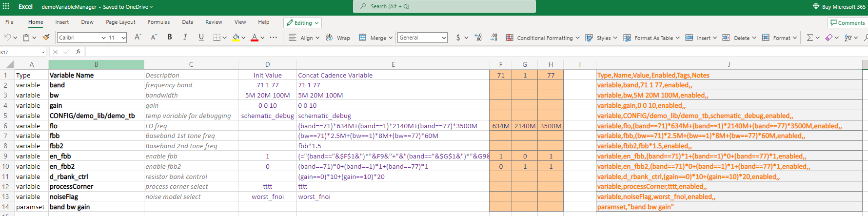Image resolution: width=868 pixels, height=216 pixels.
Task: Click into the formula bar
Action: pyautogui.click(x=475, y=52)
